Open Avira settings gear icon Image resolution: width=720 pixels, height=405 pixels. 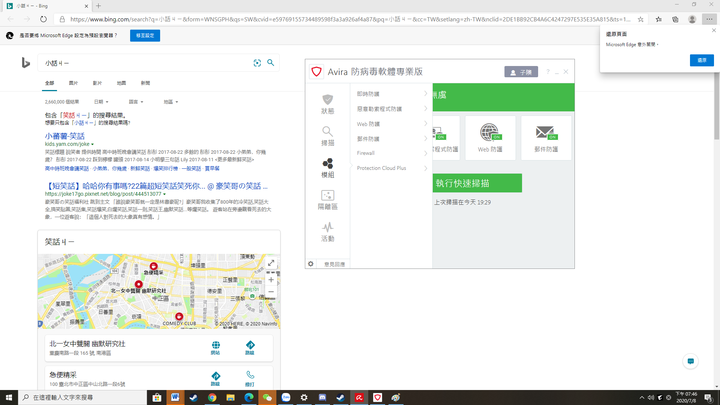pyautogui.click(x=311, y=264)
